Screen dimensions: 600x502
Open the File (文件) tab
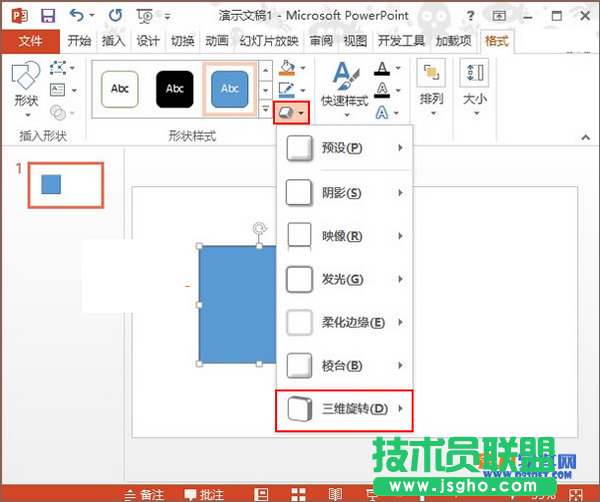click(x=30, y=41)
